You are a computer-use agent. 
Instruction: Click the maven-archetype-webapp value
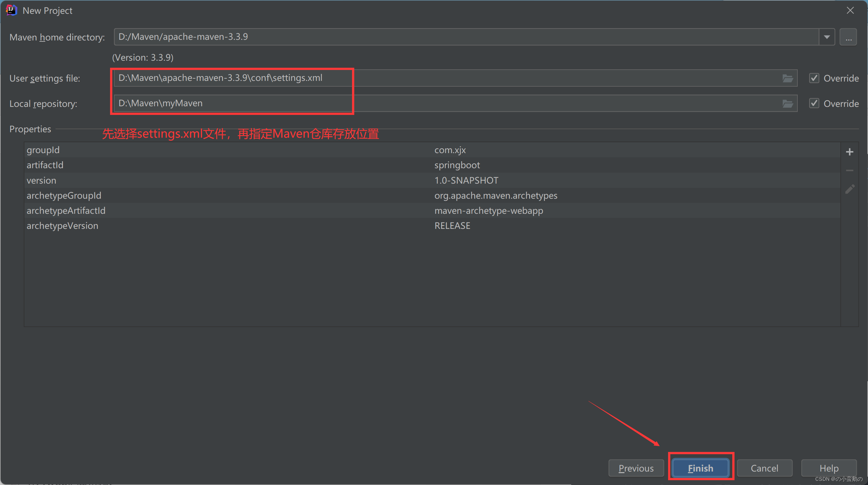(489, 211)
